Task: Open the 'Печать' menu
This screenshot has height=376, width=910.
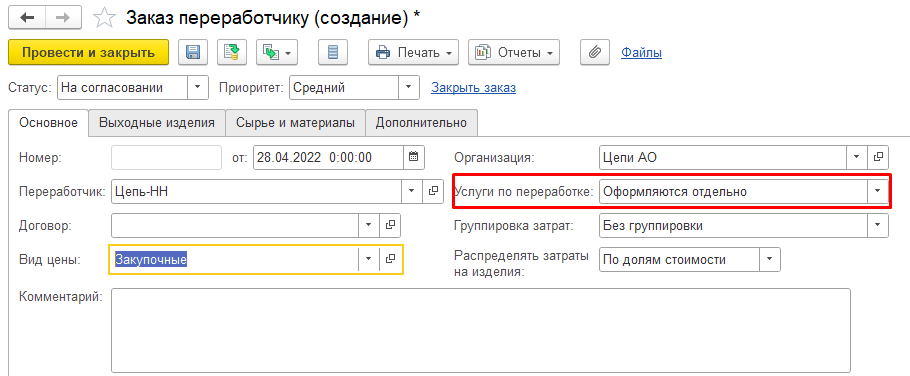Action: point(413,53)
